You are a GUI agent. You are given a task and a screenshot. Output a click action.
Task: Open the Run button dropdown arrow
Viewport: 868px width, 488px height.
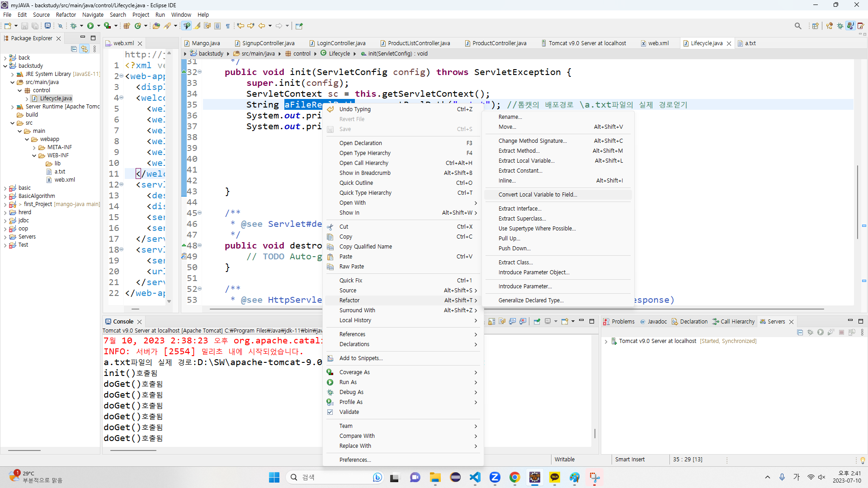point(99,26)
